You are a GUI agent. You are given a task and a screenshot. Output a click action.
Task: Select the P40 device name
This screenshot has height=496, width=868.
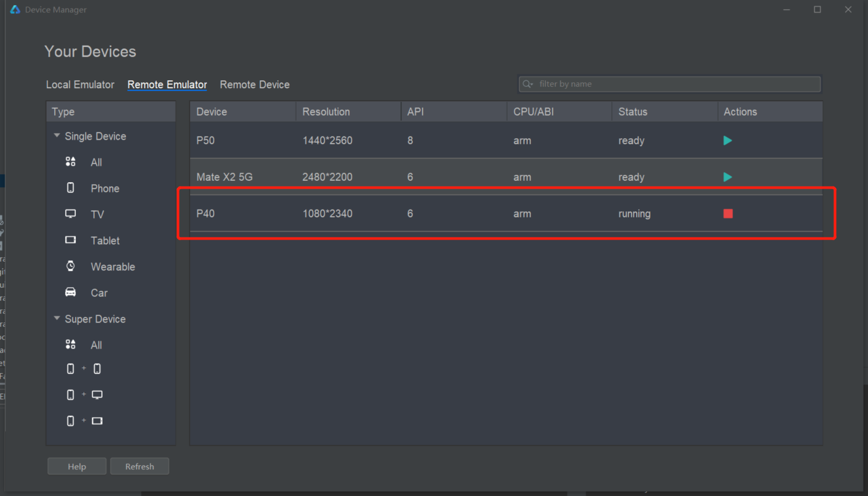pyautogui.click(x=206, y=213)
